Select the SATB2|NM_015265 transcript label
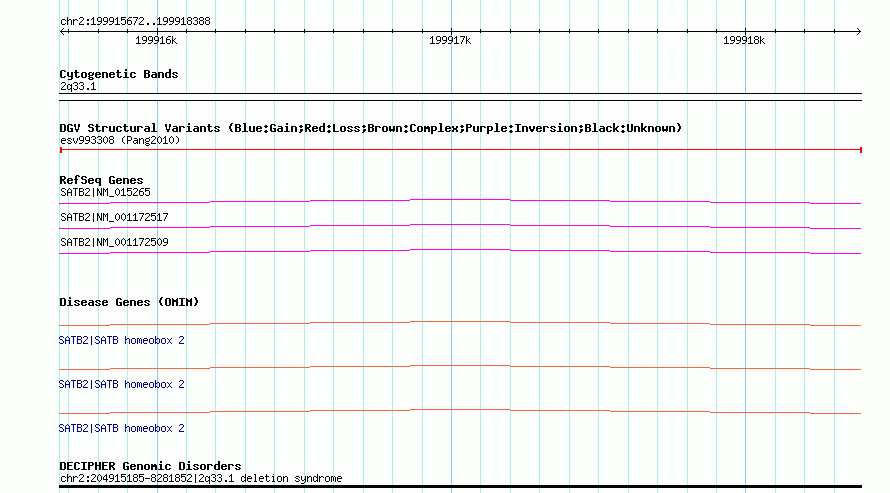The width and height of the screenshot is (890, 493). tap(106, 192)
